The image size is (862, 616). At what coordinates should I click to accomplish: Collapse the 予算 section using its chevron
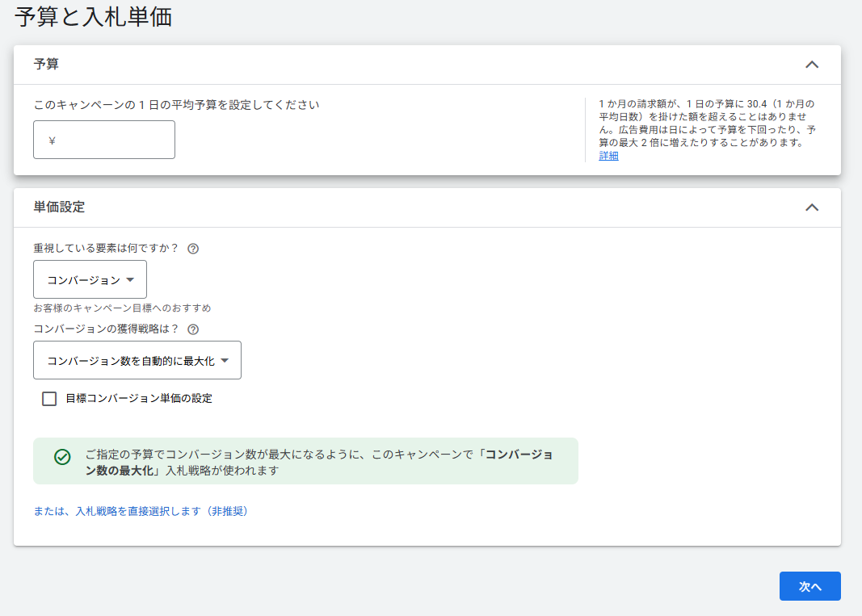pyautogui.click(x=812, y=65)
